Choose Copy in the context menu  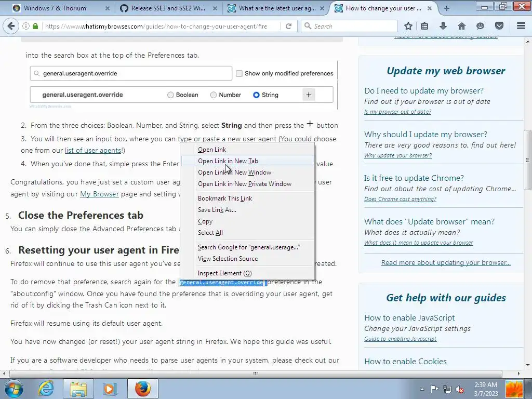coord(248,221)
